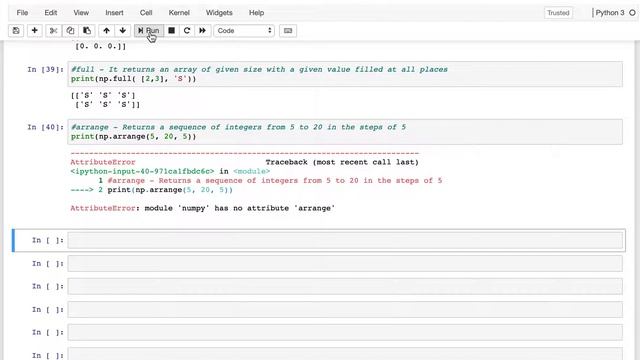Focus the selected empty cell with blue bar
The image size is (640, 360).
(x=346, y=240)
